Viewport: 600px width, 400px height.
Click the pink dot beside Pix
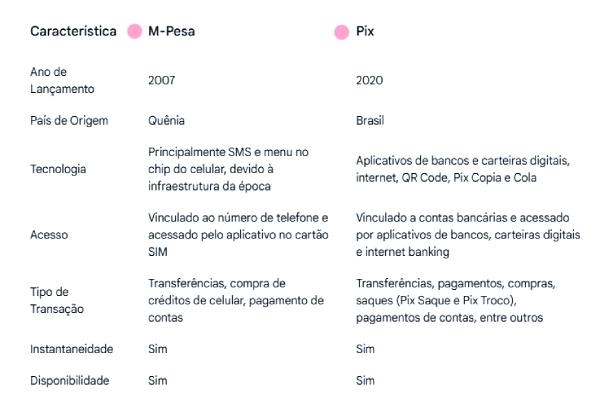(x=341, y=32)
